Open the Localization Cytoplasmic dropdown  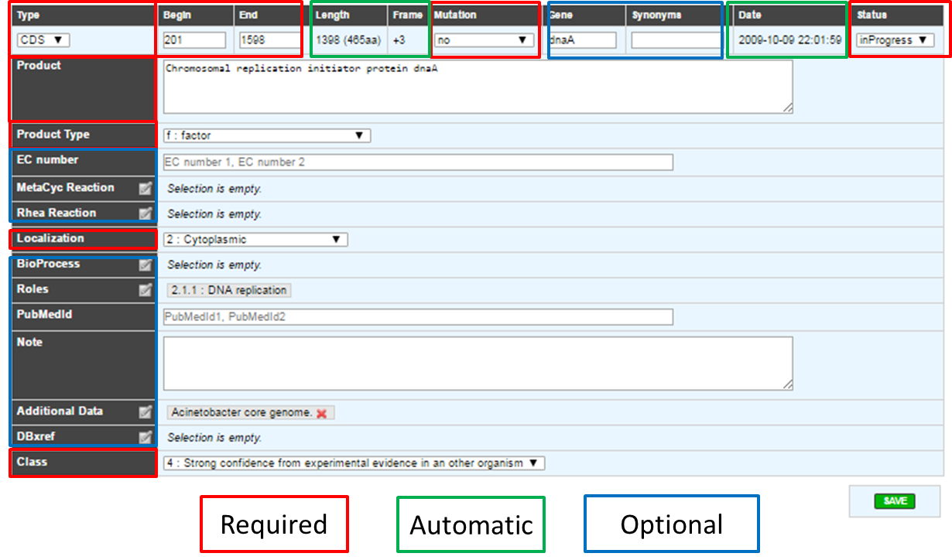tap(255, 240)
